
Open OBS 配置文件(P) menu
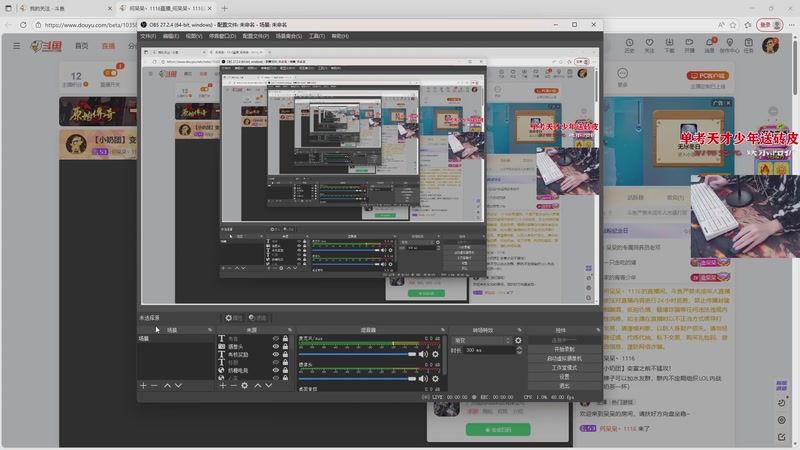[x=256, y=36]
